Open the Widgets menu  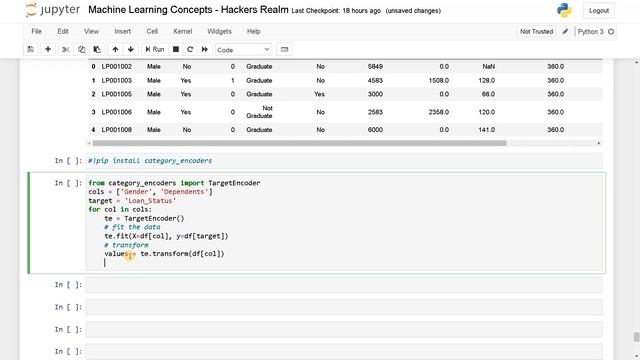pyautogui.click(x=219, y=31)
